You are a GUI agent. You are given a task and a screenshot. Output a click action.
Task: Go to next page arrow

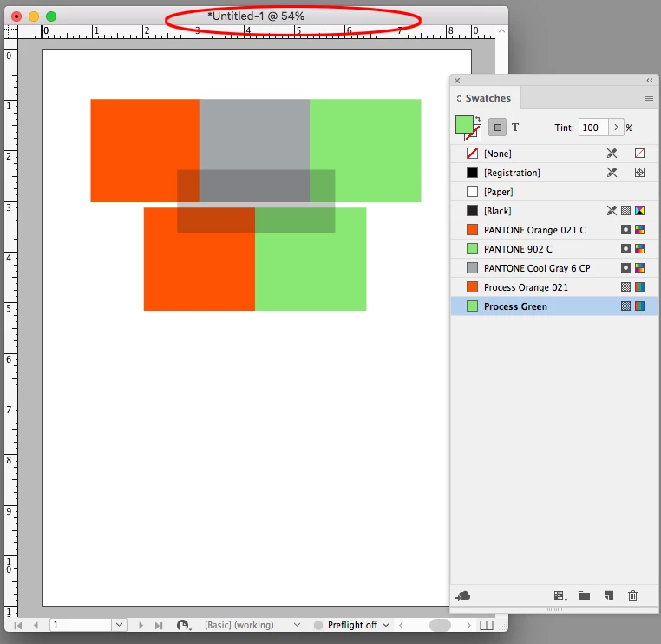tap(141, 626)
